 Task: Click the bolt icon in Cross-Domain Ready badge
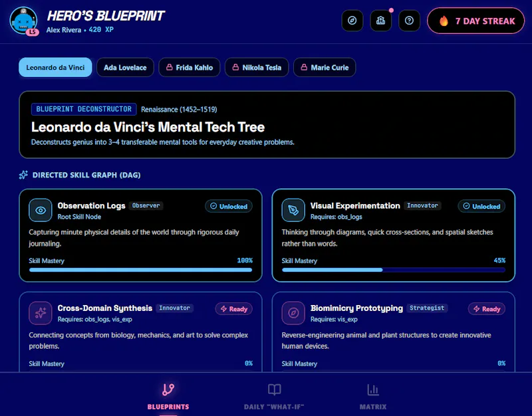point(223,308)
